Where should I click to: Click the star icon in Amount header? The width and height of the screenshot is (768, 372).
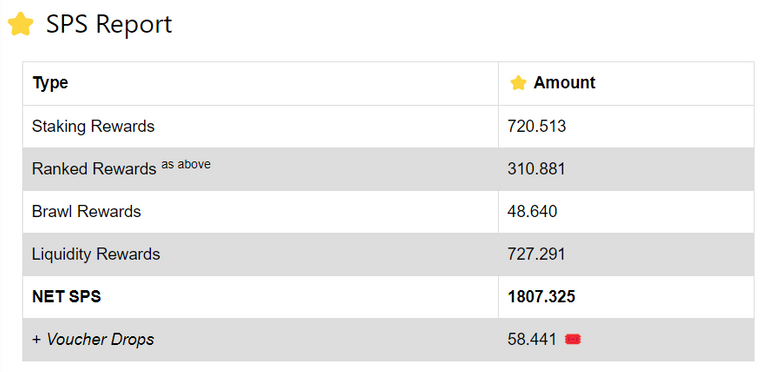point(518,83)
